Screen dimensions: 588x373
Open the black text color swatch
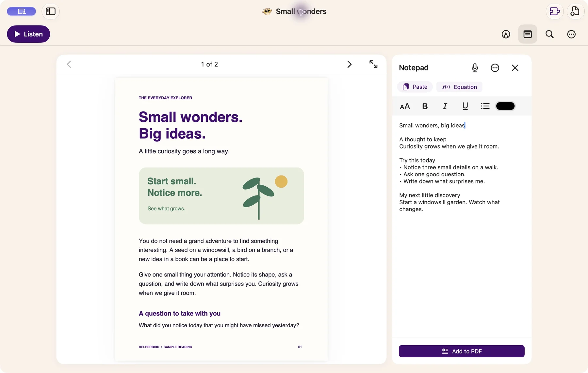click(505, 106)
